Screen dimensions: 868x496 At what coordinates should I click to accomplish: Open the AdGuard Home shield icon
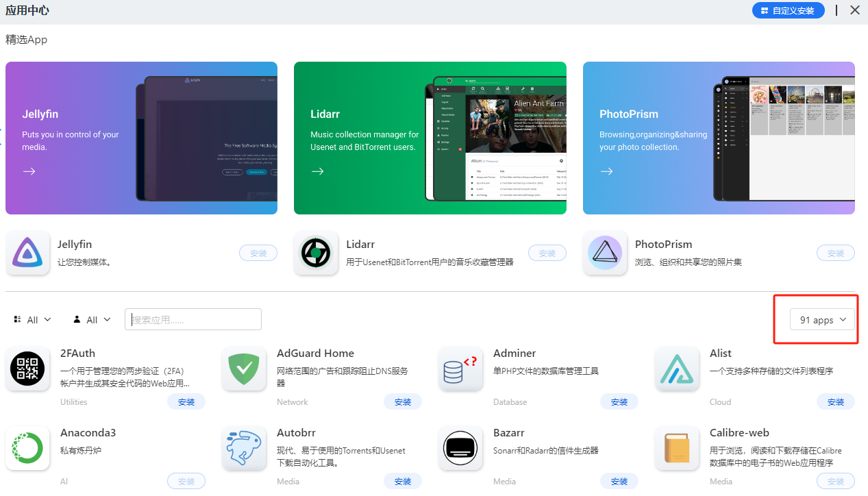[244, 369]
